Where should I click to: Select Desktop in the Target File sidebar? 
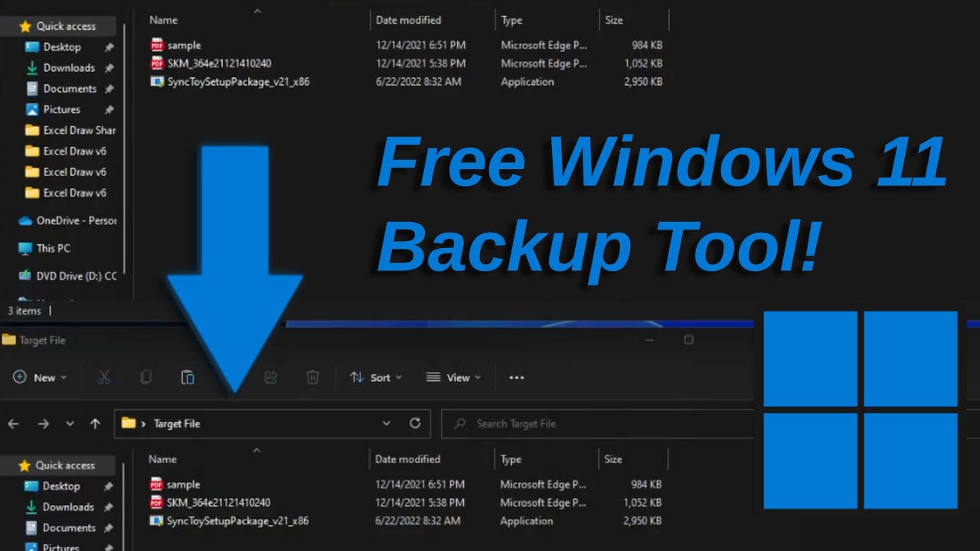(61, 486)
